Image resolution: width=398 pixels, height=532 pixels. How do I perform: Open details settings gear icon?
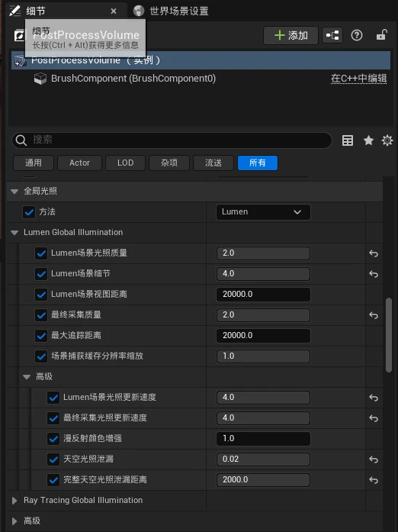387,140
